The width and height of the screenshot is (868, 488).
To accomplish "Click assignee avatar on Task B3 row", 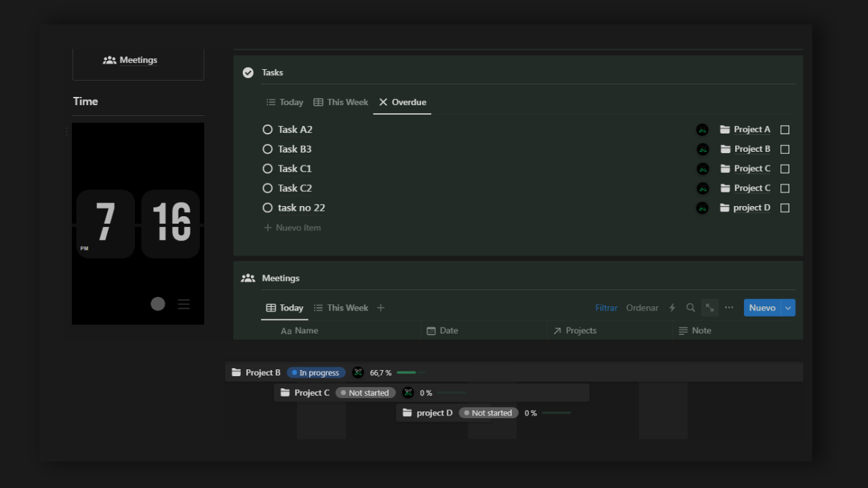I will pyautogui.click(x=703, y=149).
